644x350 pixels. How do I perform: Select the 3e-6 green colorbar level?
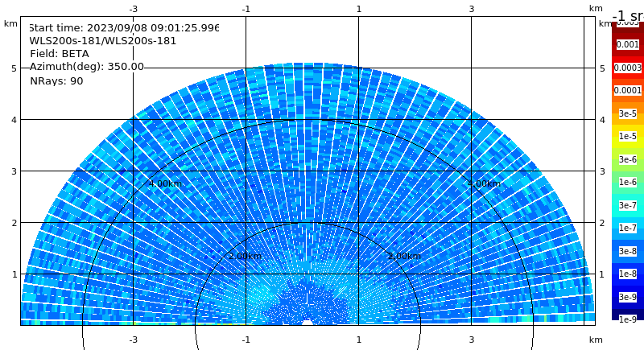point(628,159)
